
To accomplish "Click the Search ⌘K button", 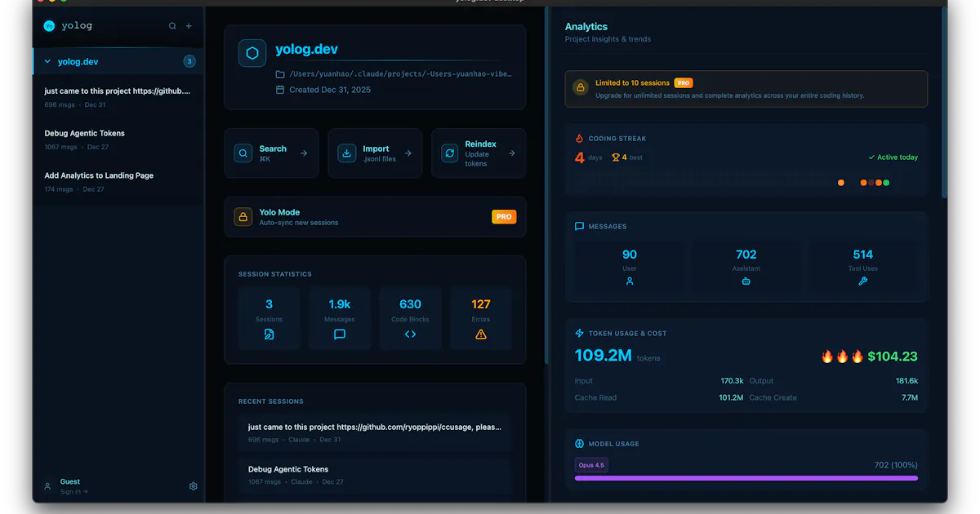I will pos(271,153).
